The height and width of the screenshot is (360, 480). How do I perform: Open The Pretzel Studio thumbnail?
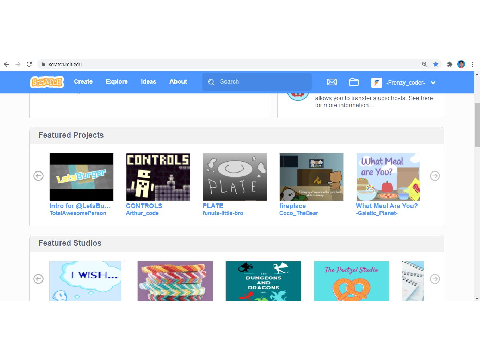351,281
